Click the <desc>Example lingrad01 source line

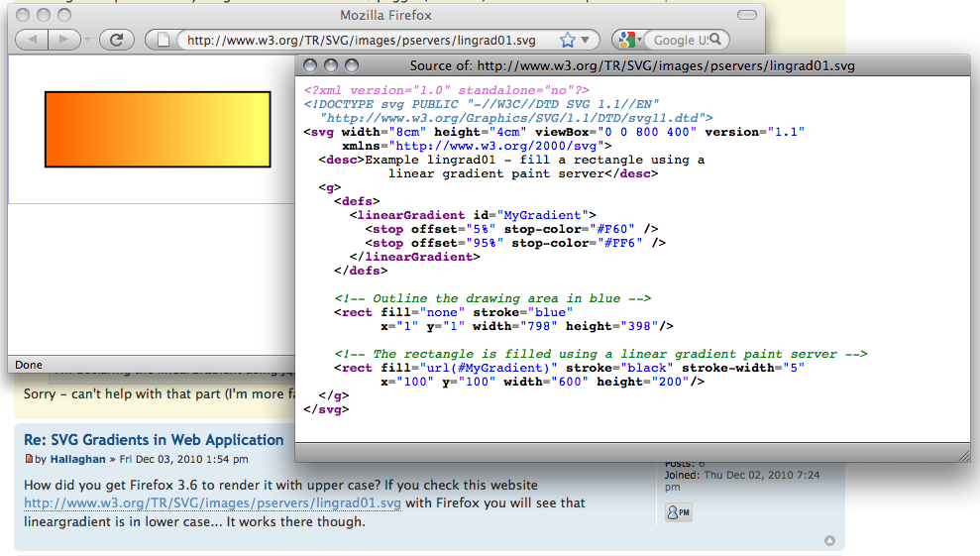511,160
